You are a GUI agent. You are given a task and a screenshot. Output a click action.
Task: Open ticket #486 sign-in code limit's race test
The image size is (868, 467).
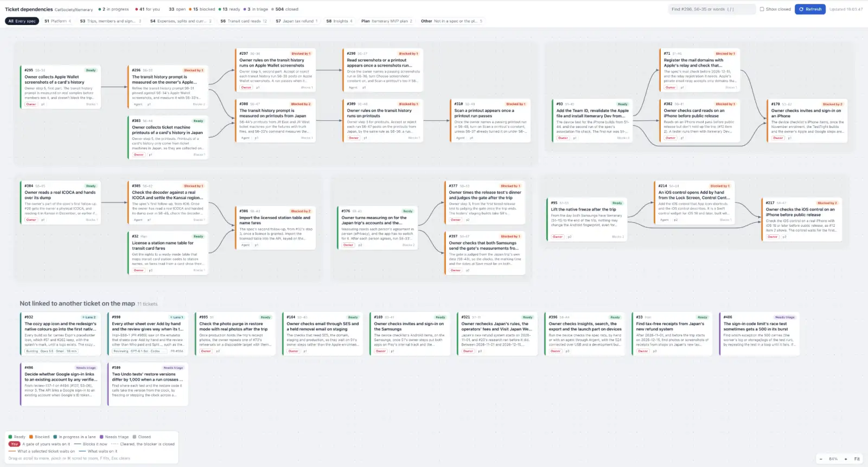[759, 334]
